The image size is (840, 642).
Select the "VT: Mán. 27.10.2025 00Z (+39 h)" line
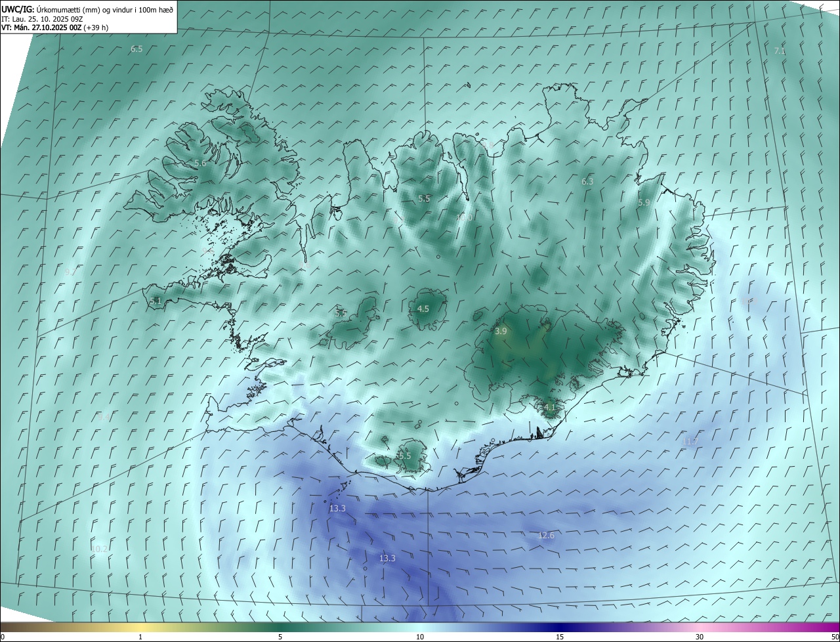pyautogui.click(x=55, y=28)
